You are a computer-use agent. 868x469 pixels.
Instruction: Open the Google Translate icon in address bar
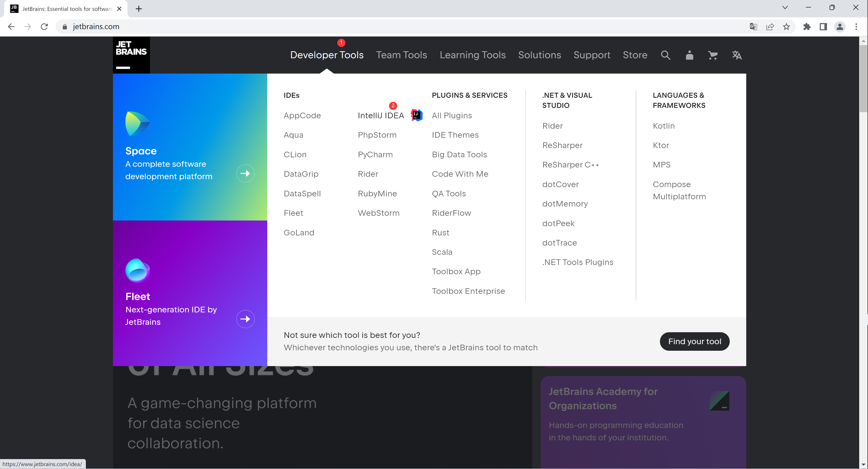[753, 27]
